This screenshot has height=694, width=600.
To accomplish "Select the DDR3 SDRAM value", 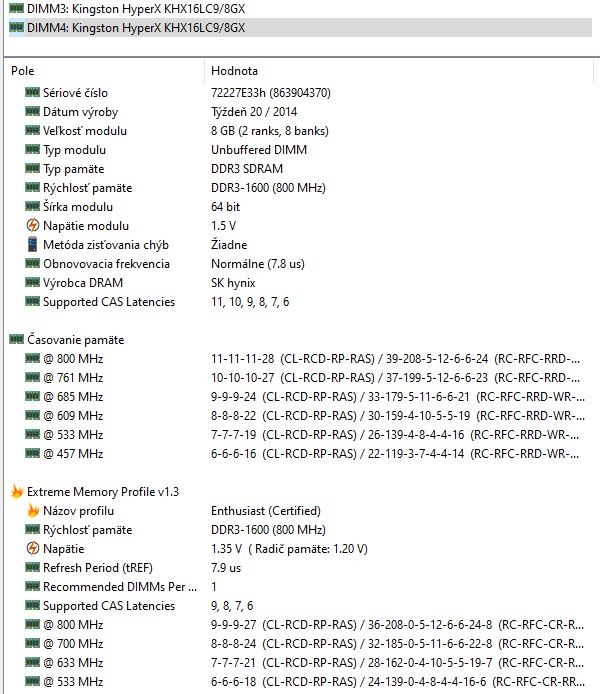I will tap(247, 169).
